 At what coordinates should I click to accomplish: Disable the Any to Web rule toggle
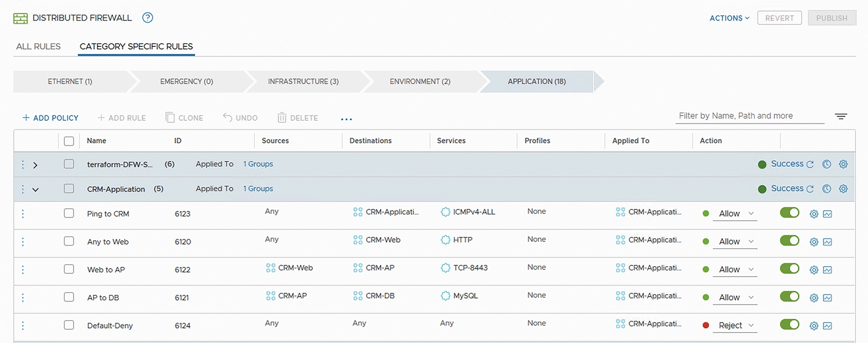[790, 241]
